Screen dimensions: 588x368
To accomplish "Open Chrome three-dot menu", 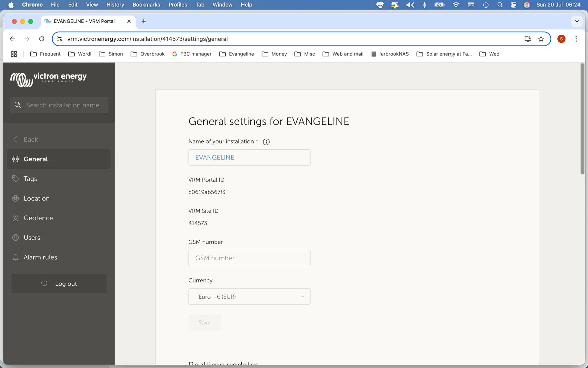I will (576, 39).
